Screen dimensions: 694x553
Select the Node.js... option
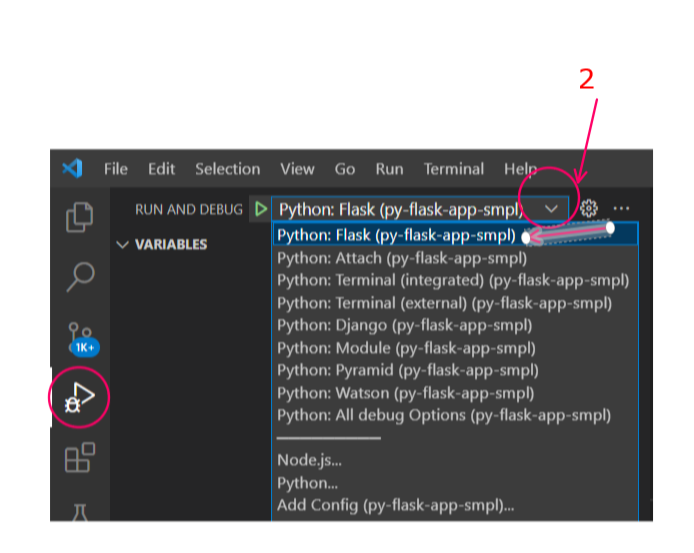click(309, 461)
